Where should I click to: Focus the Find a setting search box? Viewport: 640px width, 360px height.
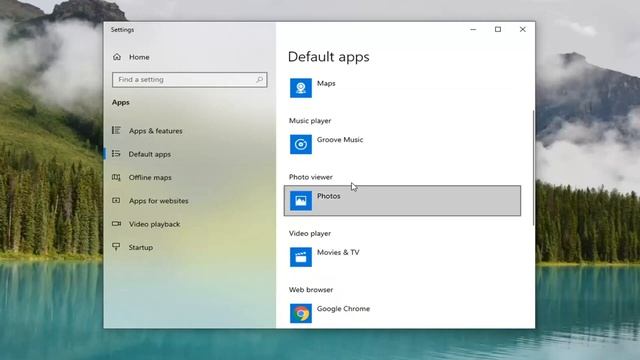189,80
